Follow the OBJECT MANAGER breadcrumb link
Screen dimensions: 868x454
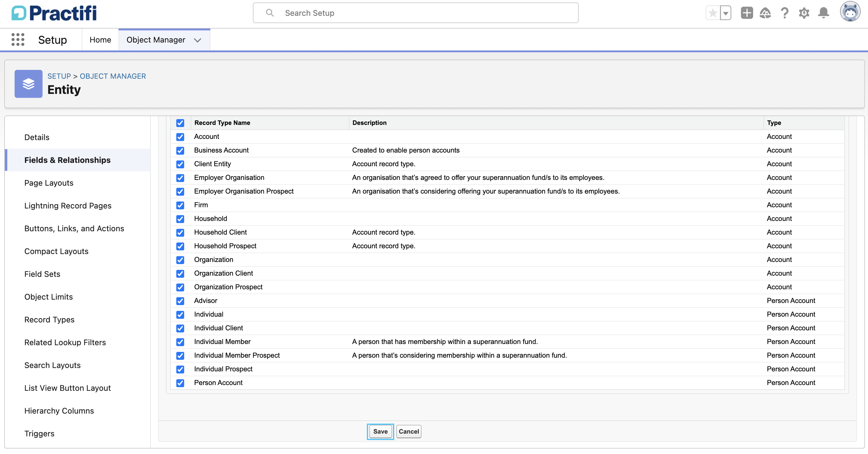point(112,76)
